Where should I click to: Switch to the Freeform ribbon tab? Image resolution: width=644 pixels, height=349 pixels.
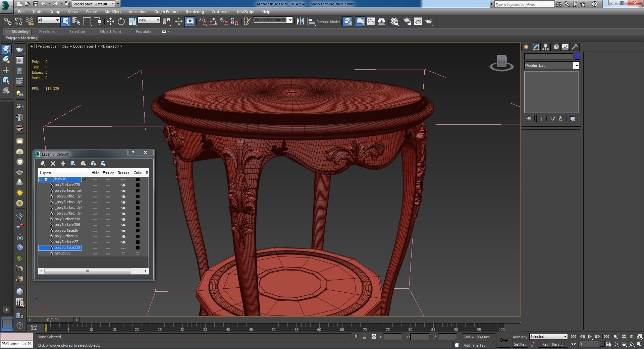click(47, 32)
